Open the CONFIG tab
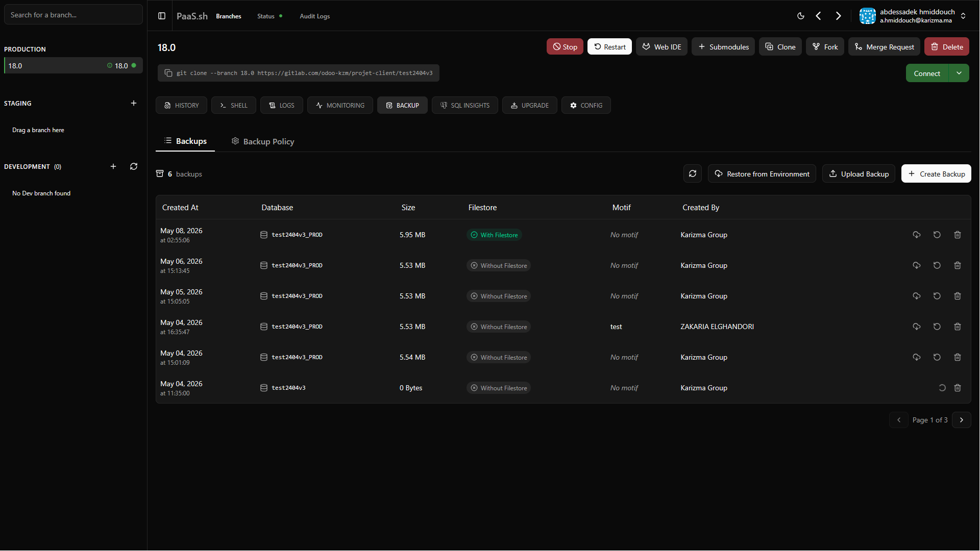This screenshot has width=980, height=551. click(586, 105)
